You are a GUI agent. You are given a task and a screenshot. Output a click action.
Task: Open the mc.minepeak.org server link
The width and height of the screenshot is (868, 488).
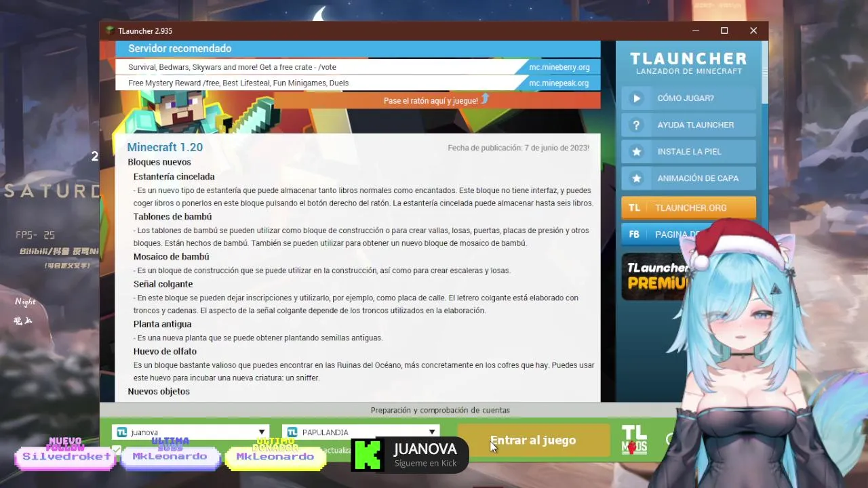click(x=559, y=83)
